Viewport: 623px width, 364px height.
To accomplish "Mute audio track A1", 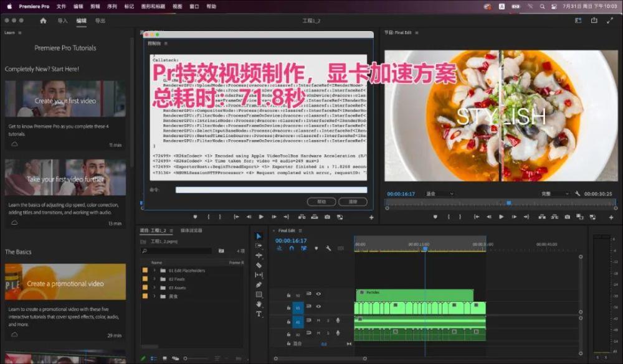I will [318, 320].
